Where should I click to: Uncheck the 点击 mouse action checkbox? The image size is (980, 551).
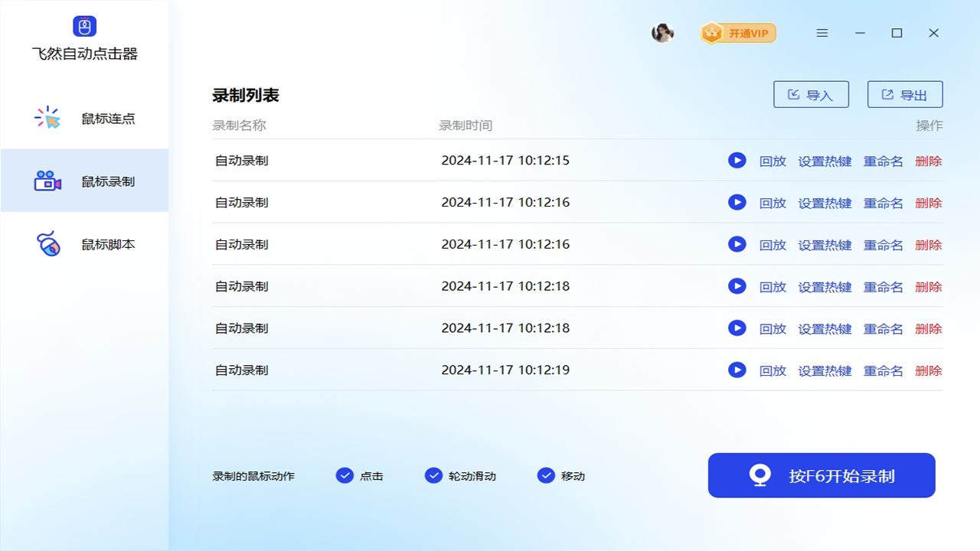pyautogui.click(x=345, y=475)
